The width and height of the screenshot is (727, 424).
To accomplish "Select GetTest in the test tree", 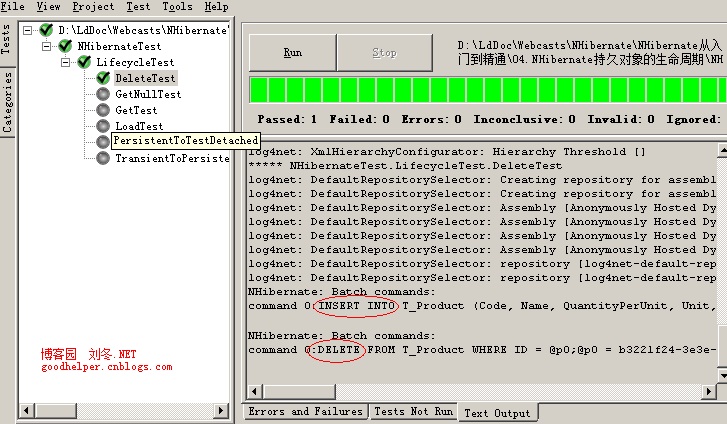I will (136, 110).
